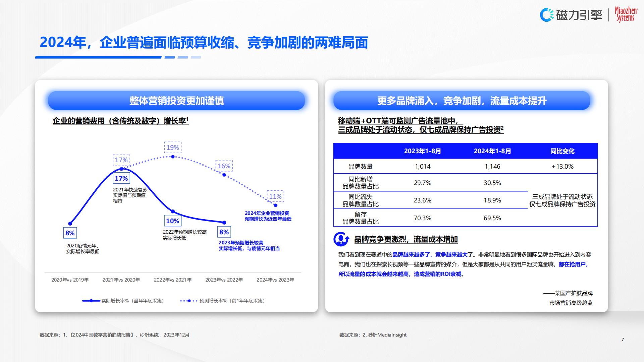The image size is (644, 362).
Task: Click axis label 2023年vs 2022年
Action: pyautogui.click(x=224, y=280)
